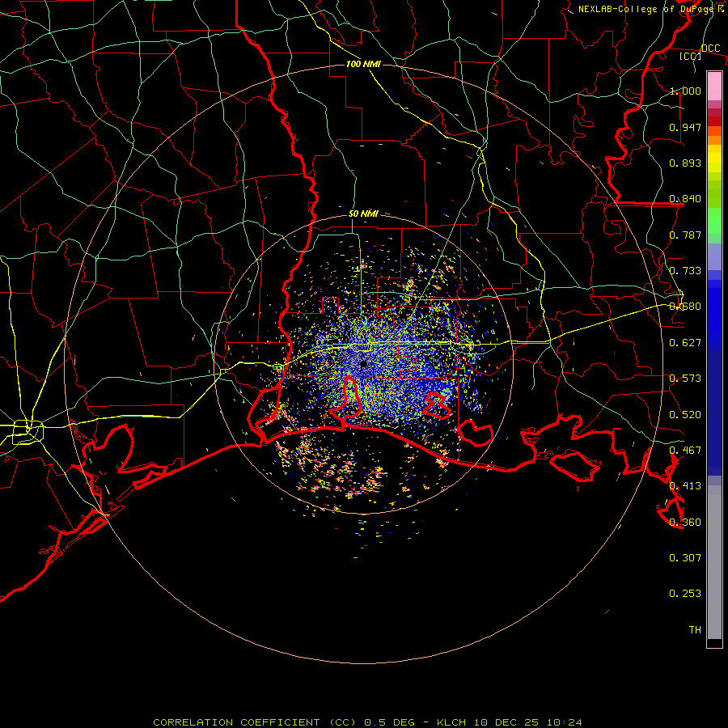Viewport: 728px width, 728px height.
Task: Click the 0.413 scale value
Action: coord(685,486)
